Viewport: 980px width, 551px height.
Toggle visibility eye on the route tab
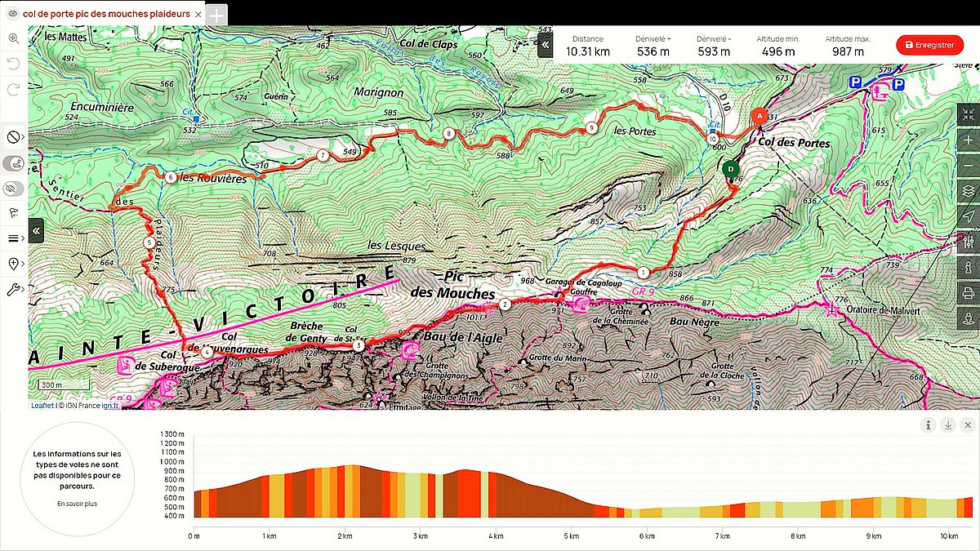(x=13, y=14)
